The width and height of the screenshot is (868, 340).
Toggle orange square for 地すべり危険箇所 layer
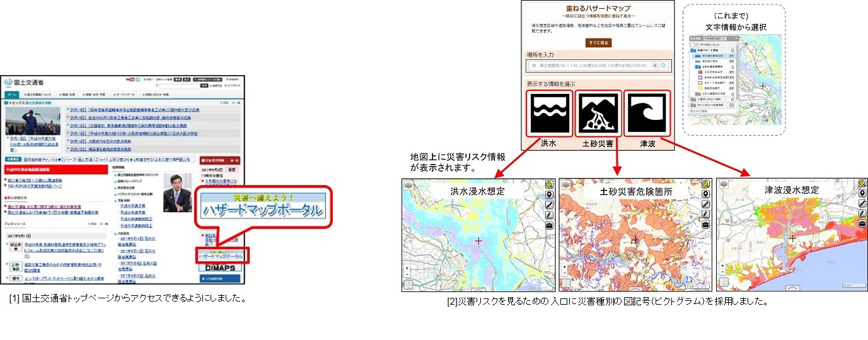tap(700, 82)
